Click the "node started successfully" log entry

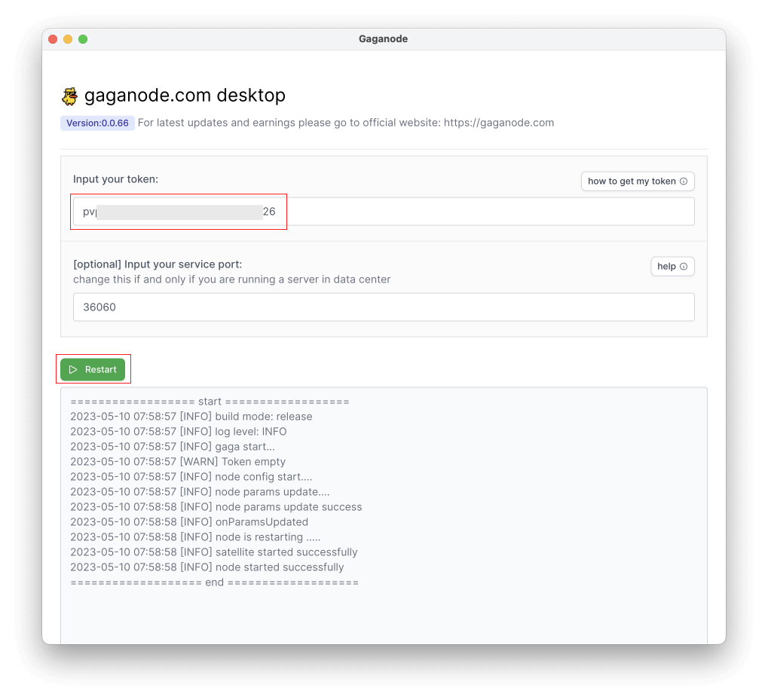click(207, 567)
